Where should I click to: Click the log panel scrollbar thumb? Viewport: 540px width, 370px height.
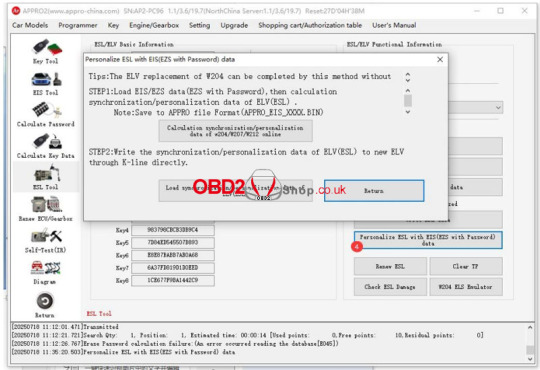pos(530,350)
